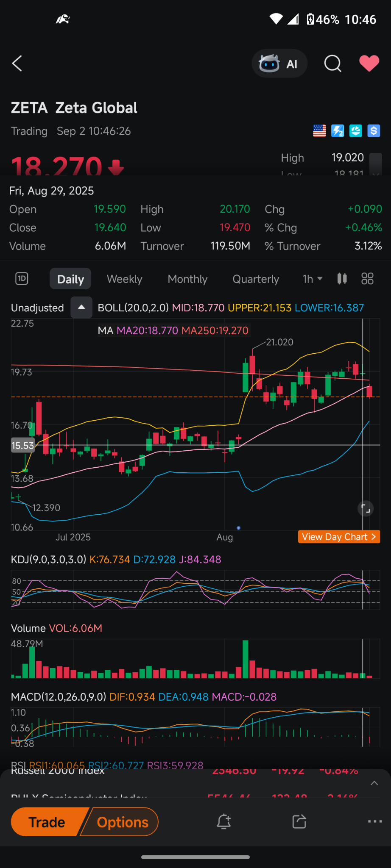The width and height of the screenshot is (391, 868).
Task: Open the indicator grid menu
Action: (x=367, y=279)
